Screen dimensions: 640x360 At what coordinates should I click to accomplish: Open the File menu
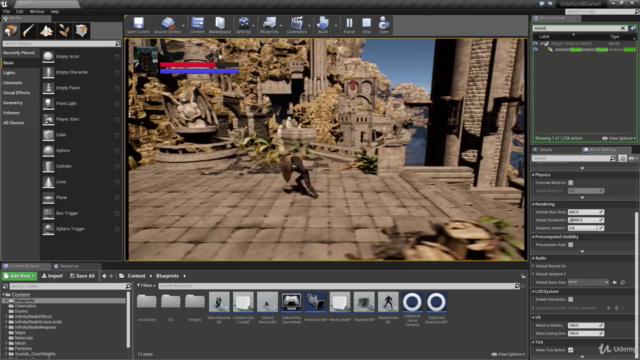click(x=7, y=11)
